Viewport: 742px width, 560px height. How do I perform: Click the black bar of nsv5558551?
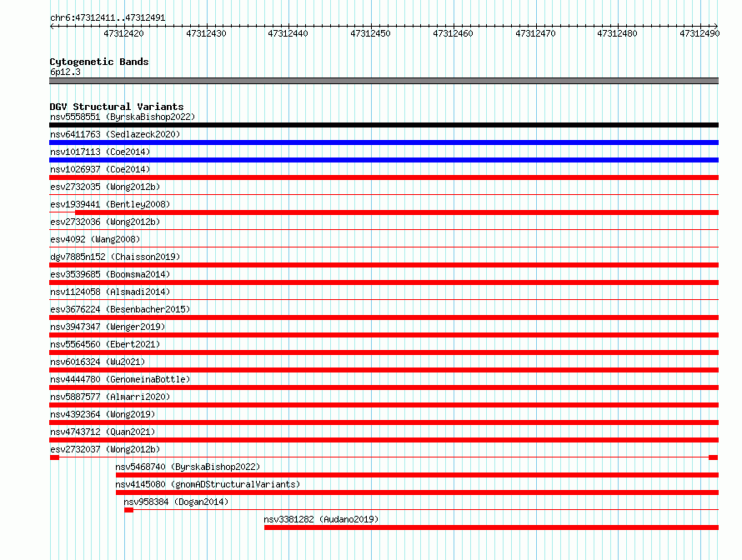coord(384,125)
